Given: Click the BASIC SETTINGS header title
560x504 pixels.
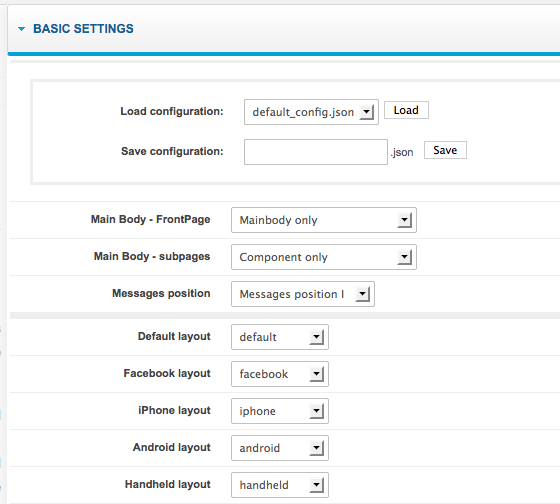Looking at the screenshot, I should pos(83,29).
